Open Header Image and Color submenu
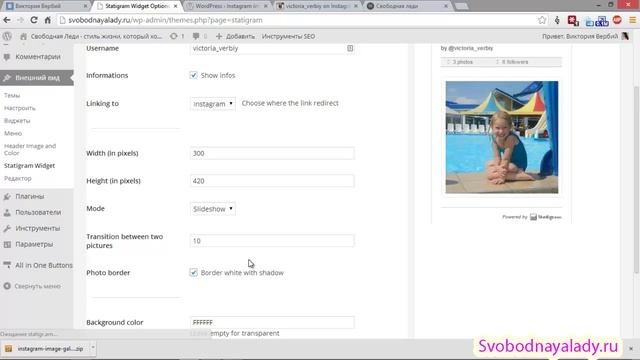 pos(30,149)
